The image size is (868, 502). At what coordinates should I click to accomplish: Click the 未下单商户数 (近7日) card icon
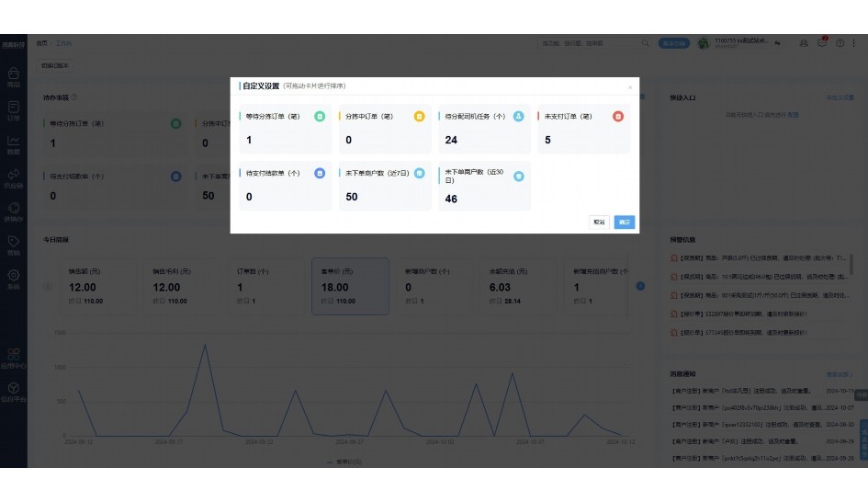tap(419, 173)
